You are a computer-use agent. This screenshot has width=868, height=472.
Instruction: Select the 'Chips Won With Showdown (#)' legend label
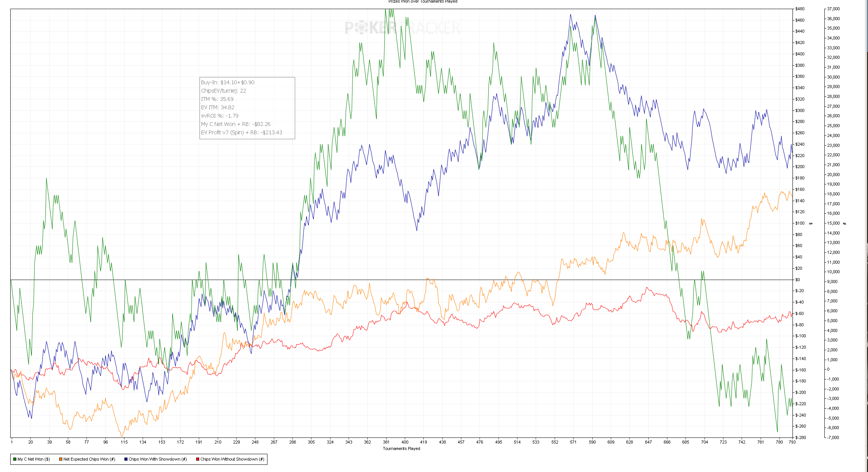click(158, 459)
